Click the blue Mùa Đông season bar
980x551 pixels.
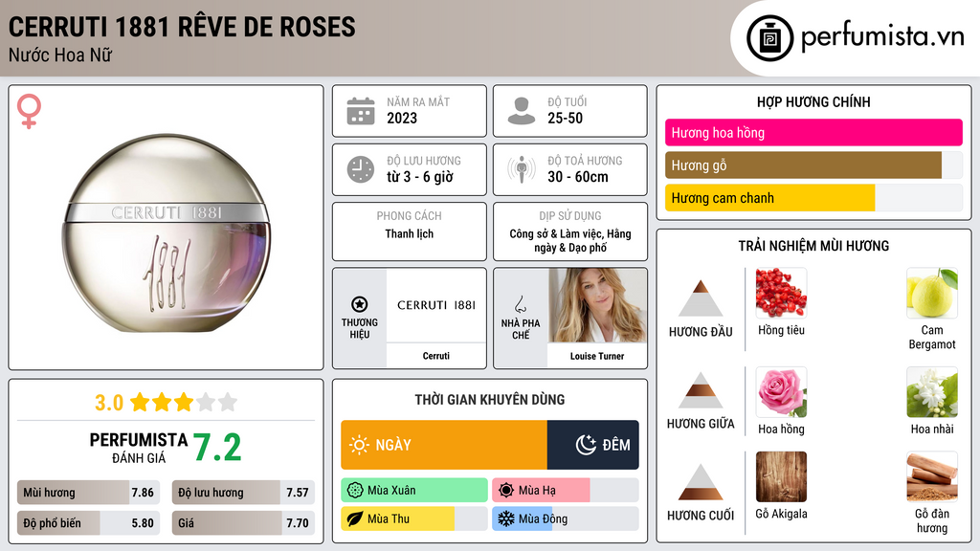[x=522, y=518]
